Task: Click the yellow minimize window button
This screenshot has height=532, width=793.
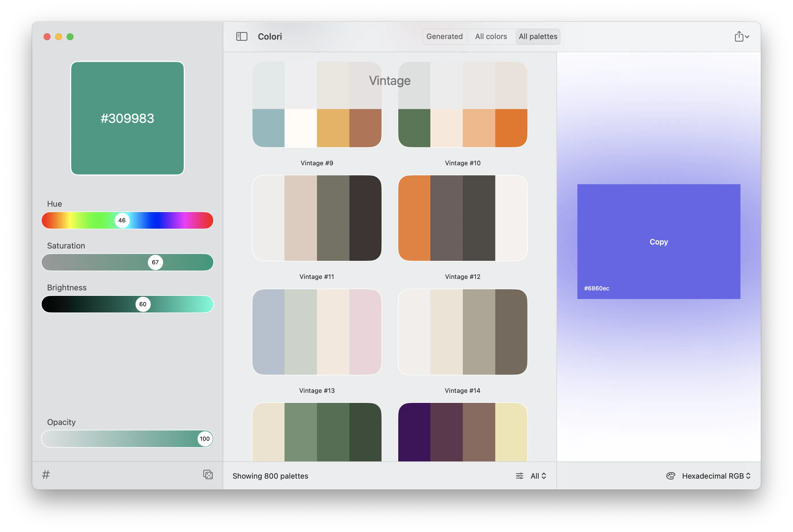Action: [x=58, y=37]
